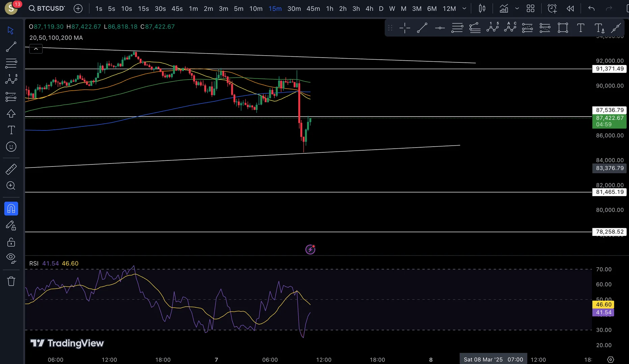Open the BTCUSD symbol search
629x364 pixels.
click(47, 8)
